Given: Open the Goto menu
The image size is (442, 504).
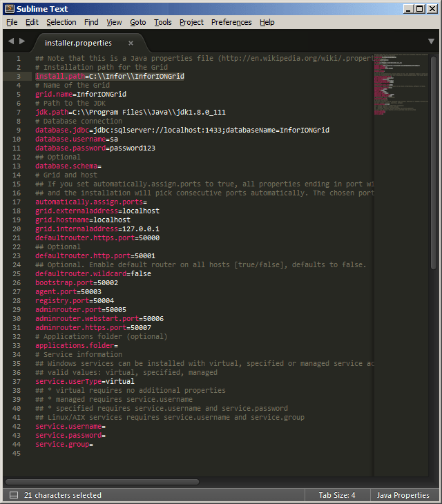Looking at the screenshot, I should pyautogui.click(x=138, y=22).
